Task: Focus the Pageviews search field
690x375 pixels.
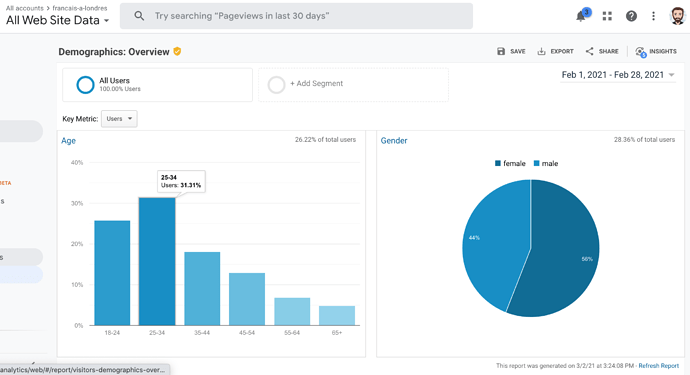Action: tap(296, 16)
